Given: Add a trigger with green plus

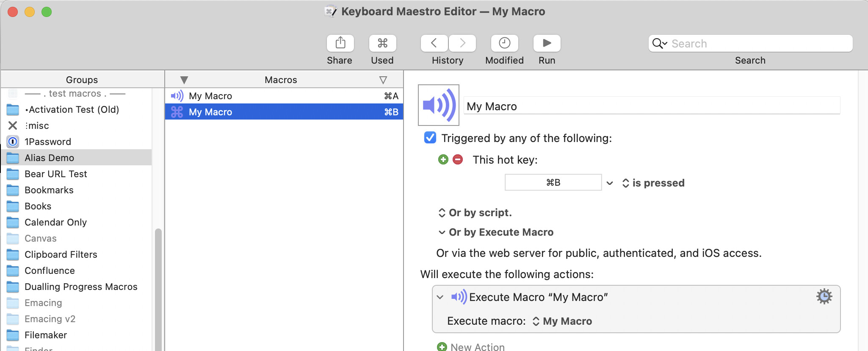Looking at the screenshot, I should pos(443,159).
